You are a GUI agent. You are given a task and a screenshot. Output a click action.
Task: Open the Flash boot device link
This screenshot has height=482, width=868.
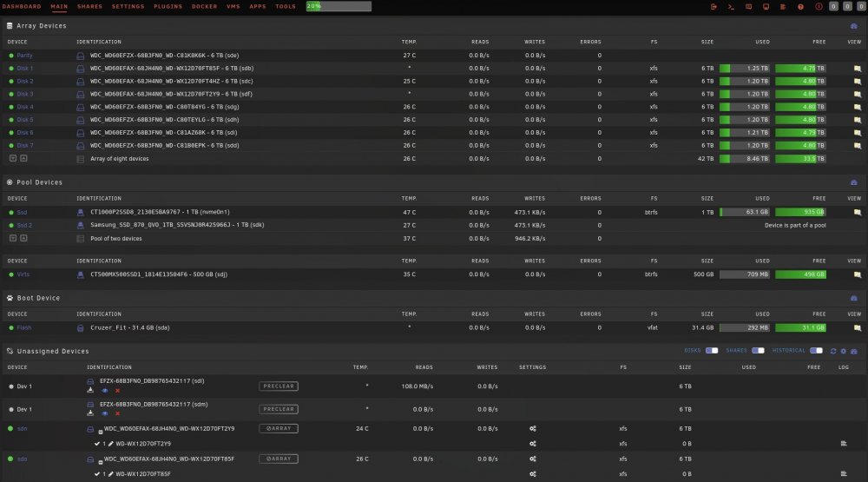pos(23,328)
